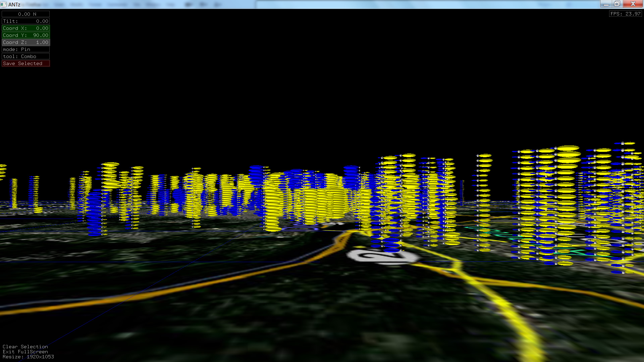
Task: Restore down the ANTz window
Action: pyautogui.click(x=617, y=4)
